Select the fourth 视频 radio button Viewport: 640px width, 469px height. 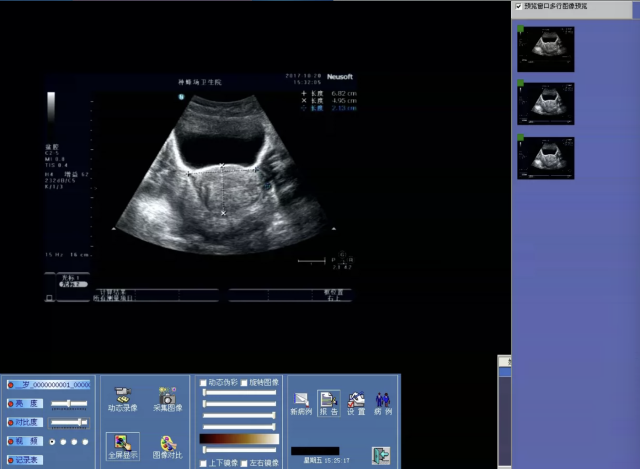(x=85, y=442)
